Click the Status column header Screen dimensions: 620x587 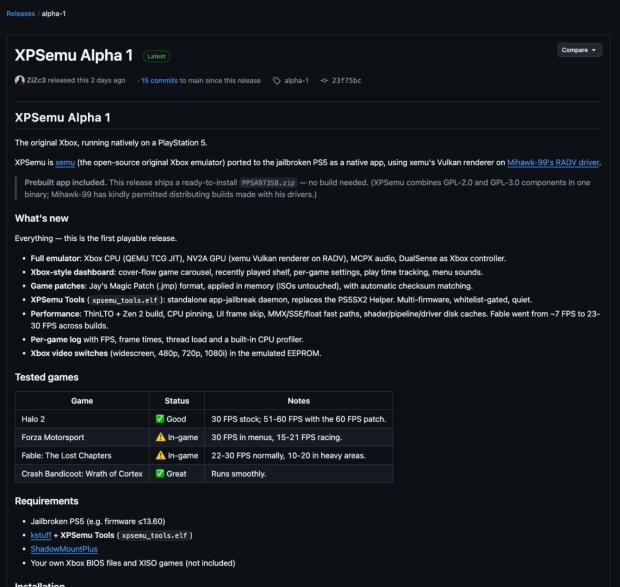(x=177, y=401)
